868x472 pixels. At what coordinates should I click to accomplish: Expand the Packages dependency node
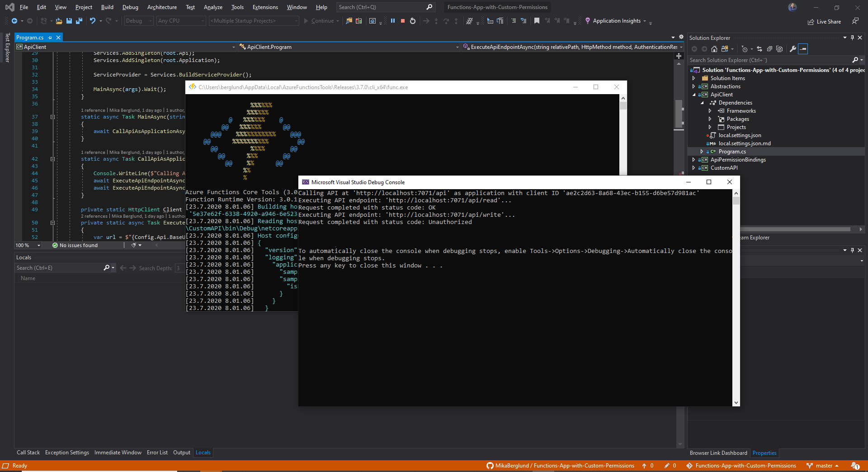click(710, 119)
